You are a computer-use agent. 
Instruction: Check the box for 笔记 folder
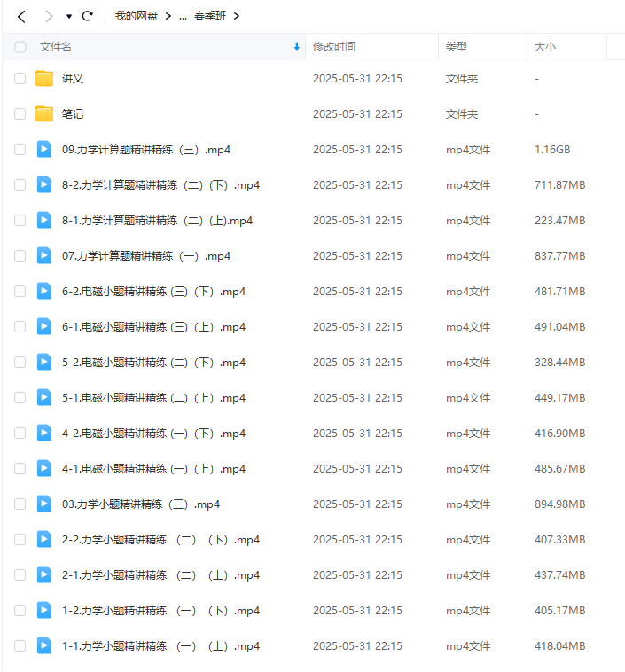pos(20,114)
